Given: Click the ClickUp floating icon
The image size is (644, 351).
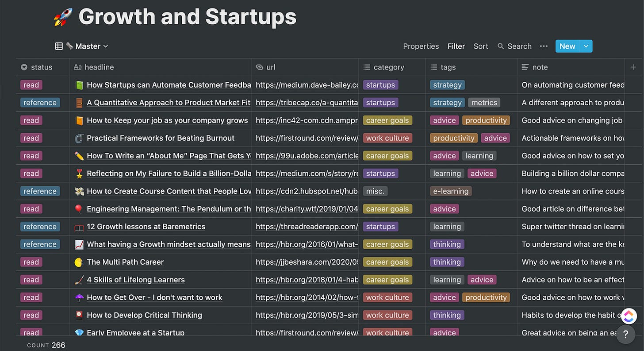Looking at the screenshot, I should coord(629,316).
